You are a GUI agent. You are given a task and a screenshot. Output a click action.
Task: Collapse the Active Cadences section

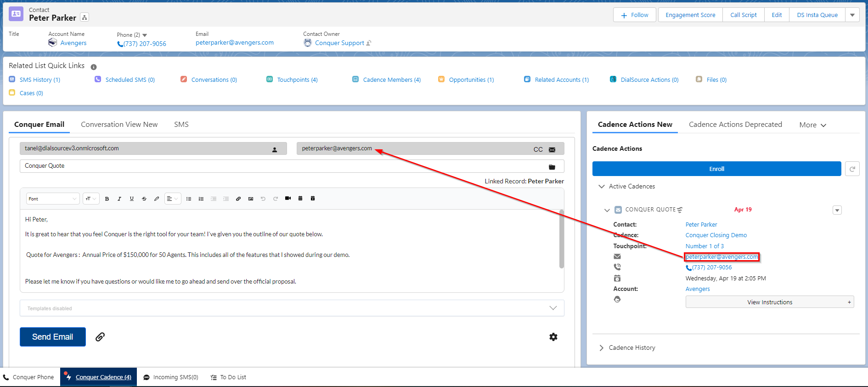pyautogui.click(x=602, y=186)
